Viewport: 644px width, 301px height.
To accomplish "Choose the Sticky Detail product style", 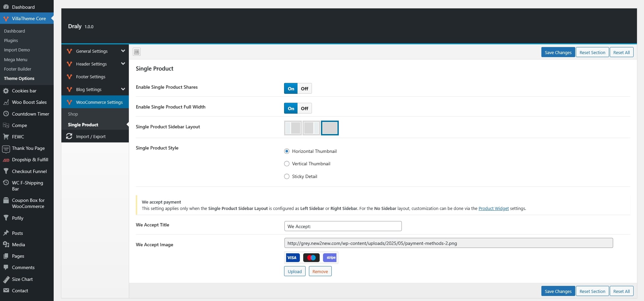I will 287,176.
